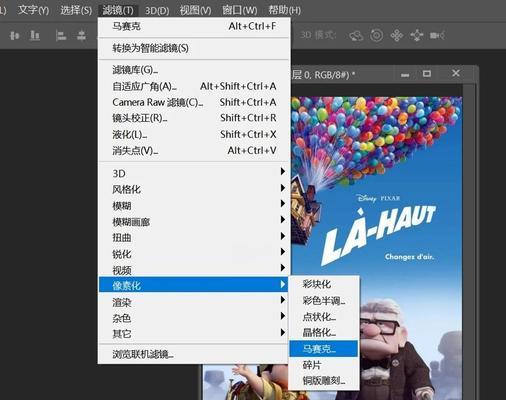Viewport: 506px width, 400px height.
Task: Select 碎片 fragment filter
Action: (x=324, y=365)
